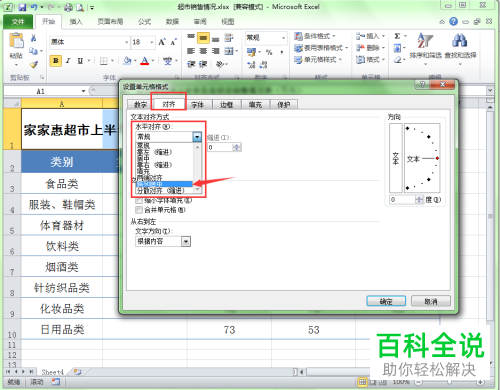Expand the Name Box A1 dropdown arrow

tap(83, 91)
